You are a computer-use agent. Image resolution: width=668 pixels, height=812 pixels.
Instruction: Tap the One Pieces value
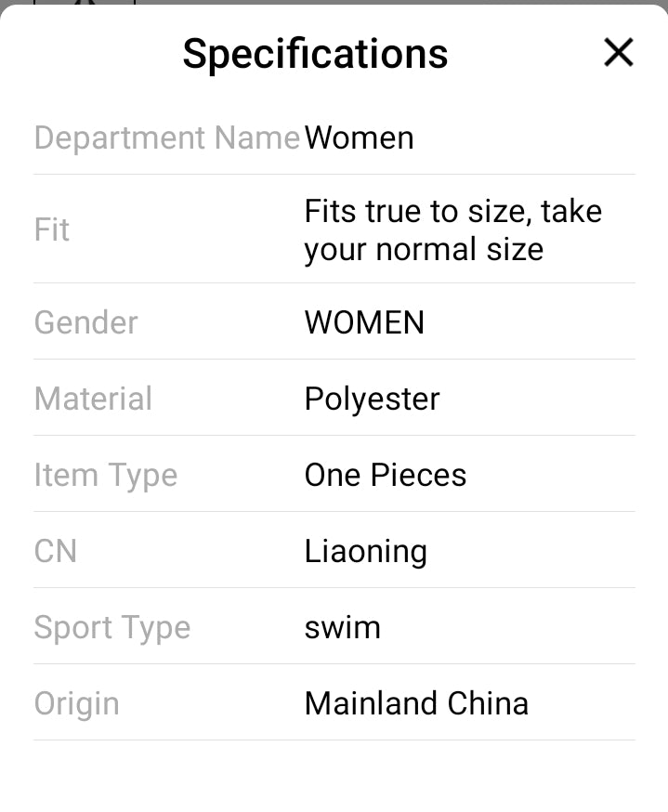(x=385, y=475)
